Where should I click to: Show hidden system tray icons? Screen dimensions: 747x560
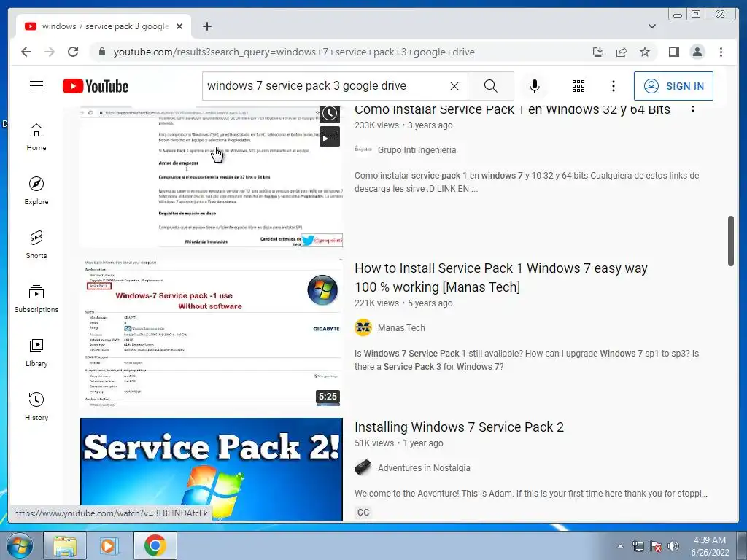point(620,546)
